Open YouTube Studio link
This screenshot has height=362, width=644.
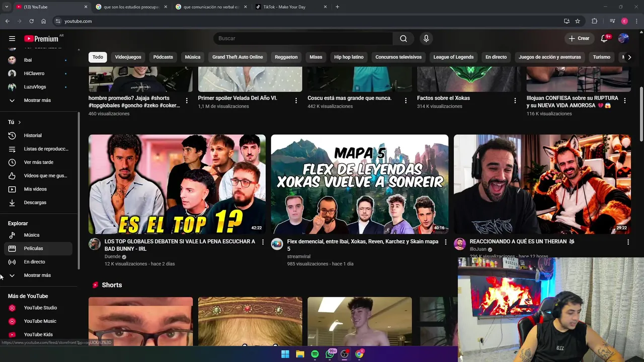click(x=38, y=308)
